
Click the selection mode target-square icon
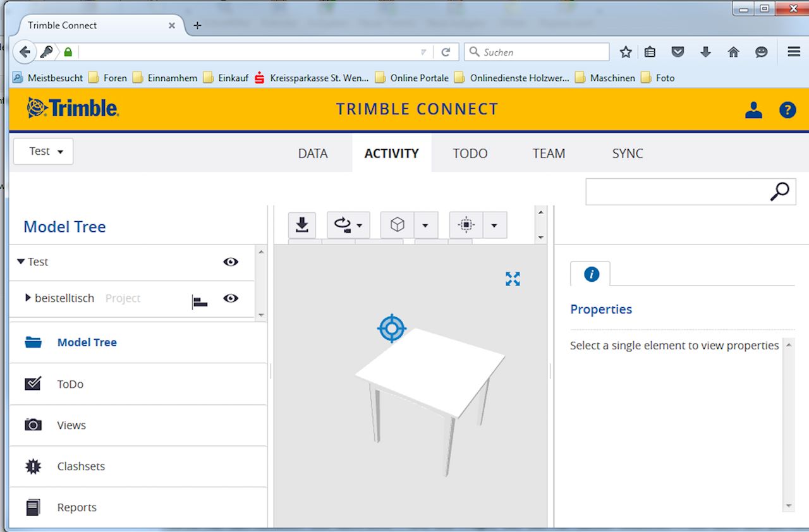pos(466,225)
